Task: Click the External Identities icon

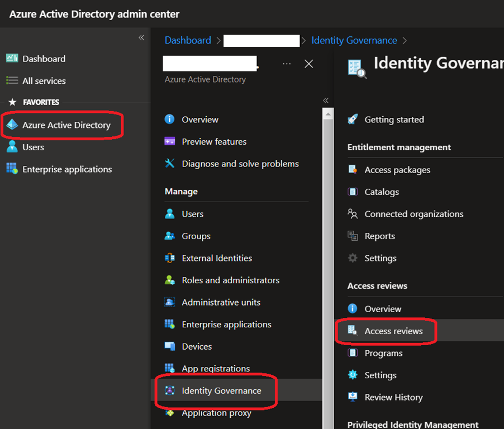Action: click(x=170, y=258)
